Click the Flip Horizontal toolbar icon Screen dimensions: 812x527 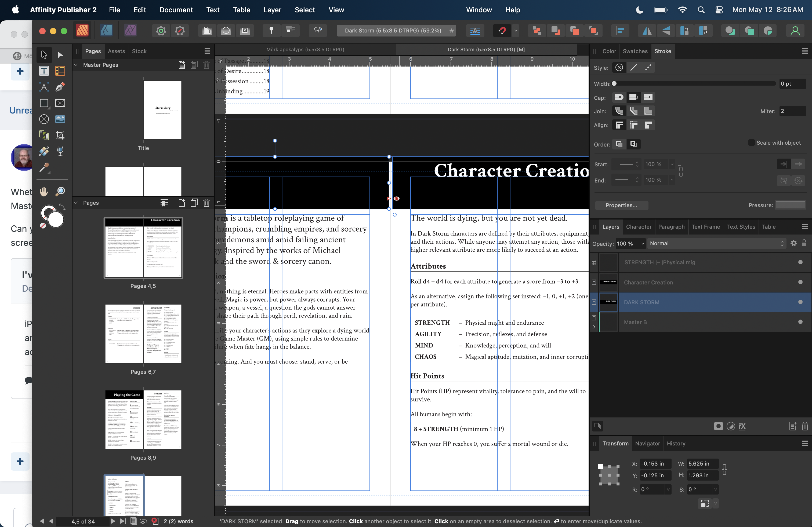[x=647, y=31]
